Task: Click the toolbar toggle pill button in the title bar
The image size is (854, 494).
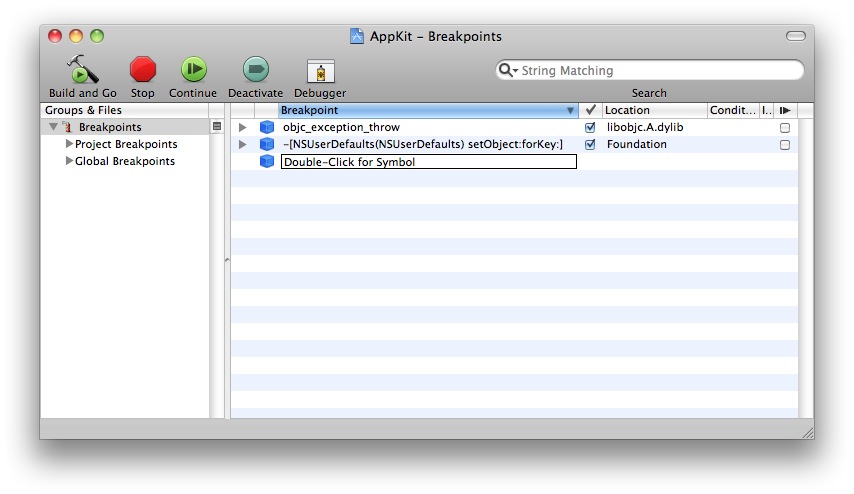Action: (796, 36)
